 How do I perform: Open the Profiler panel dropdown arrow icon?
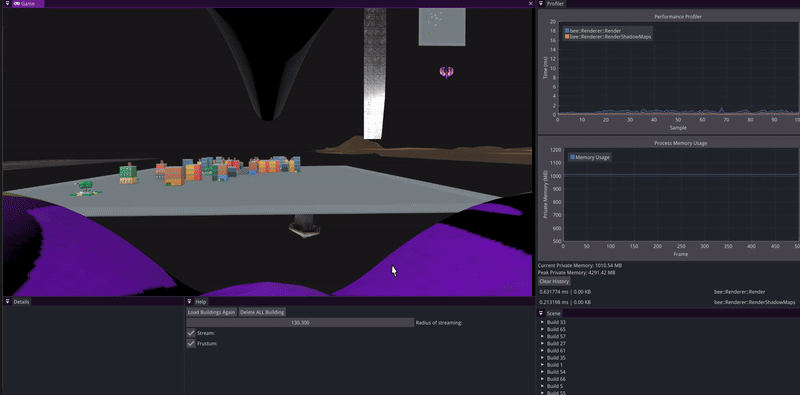point(541,4)
